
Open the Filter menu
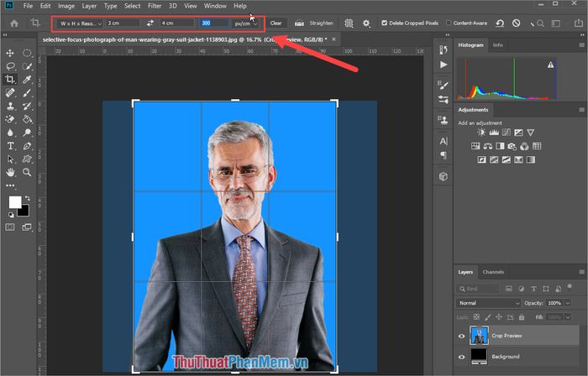(154, 6)
